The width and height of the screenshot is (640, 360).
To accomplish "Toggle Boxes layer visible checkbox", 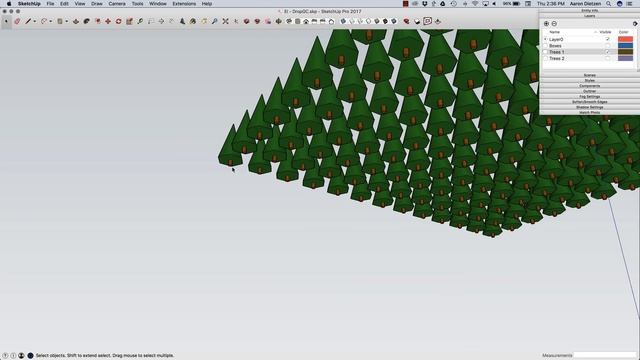I will [x=607, y=46].
